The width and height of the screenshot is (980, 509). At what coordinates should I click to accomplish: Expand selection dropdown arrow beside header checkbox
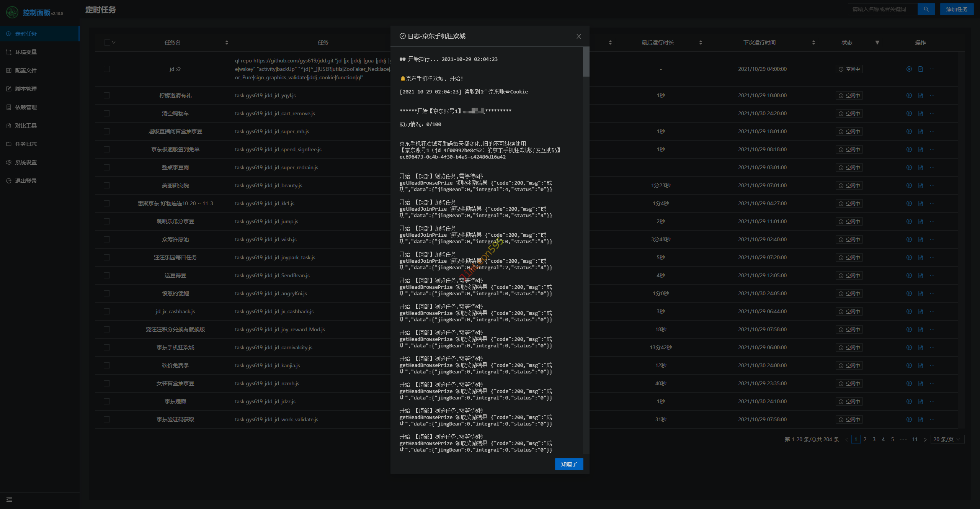114,43
